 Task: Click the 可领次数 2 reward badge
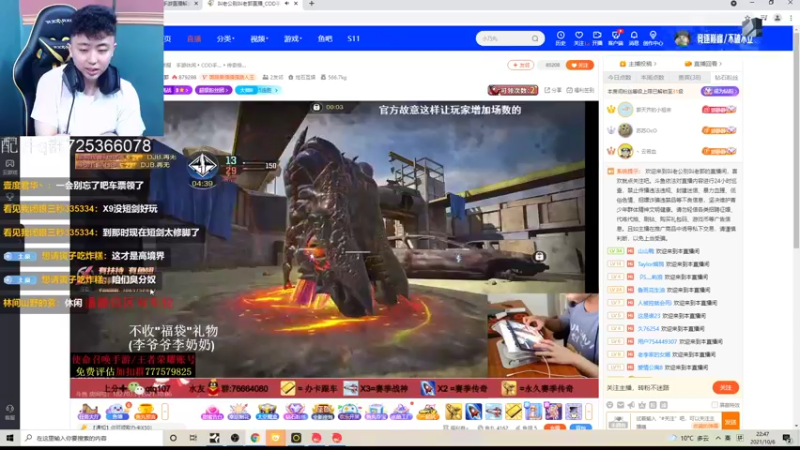tap(513, 90)
